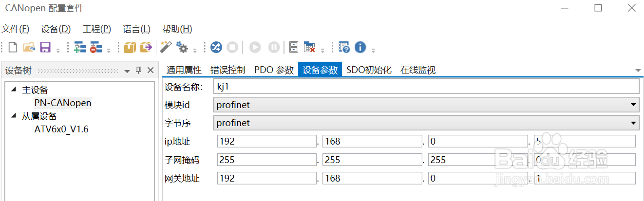Click the magic wand wizard icon
Screen dimensions: 644x201
click(166, 47)
